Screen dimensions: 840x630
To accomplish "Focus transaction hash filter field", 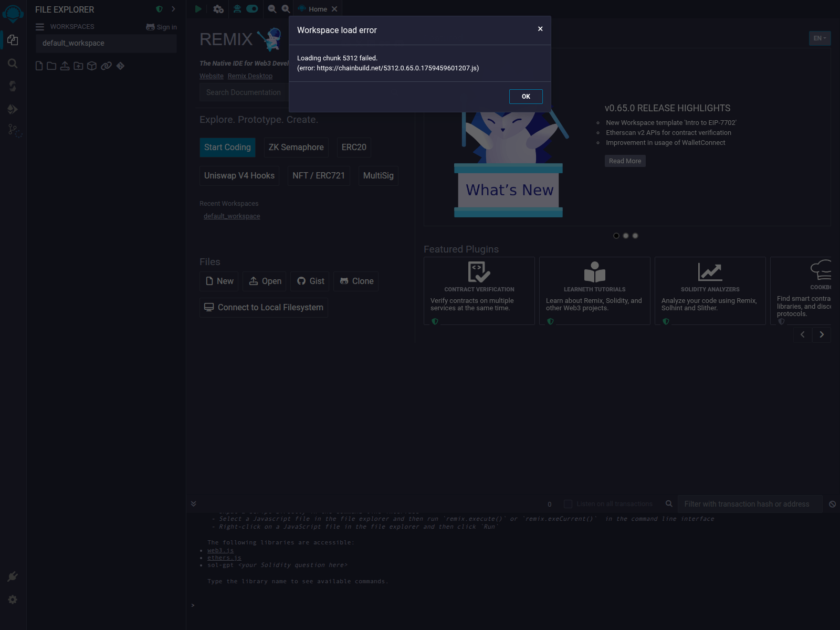I will 750,504.
